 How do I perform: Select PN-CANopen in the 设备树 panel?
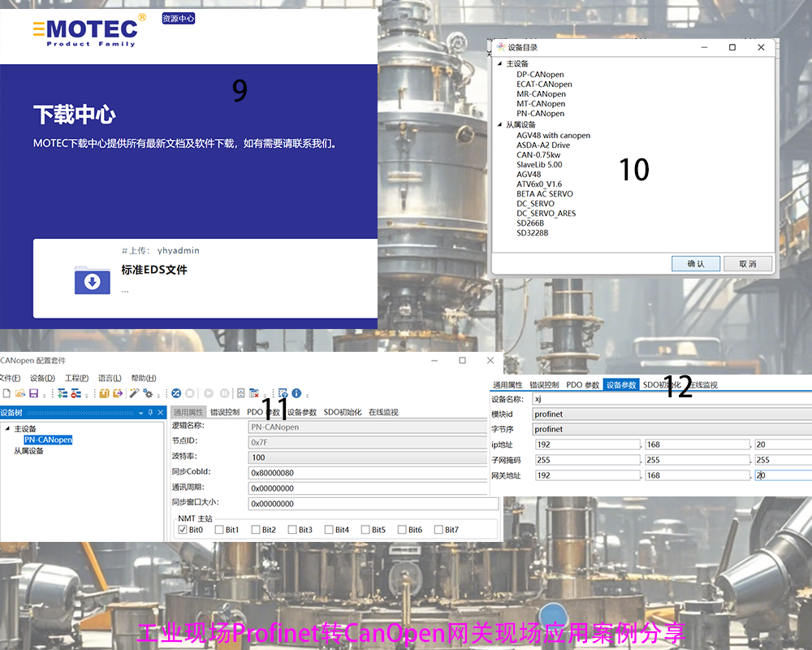[x=48, y=440]
